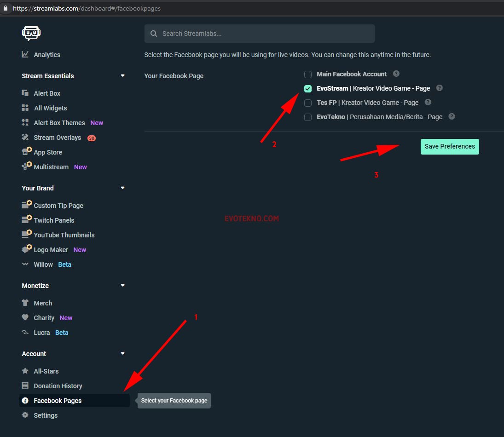Viewport: 504px width, 437px height.
Task: Click the Multistream icon
Action: [x=26, y=166]
